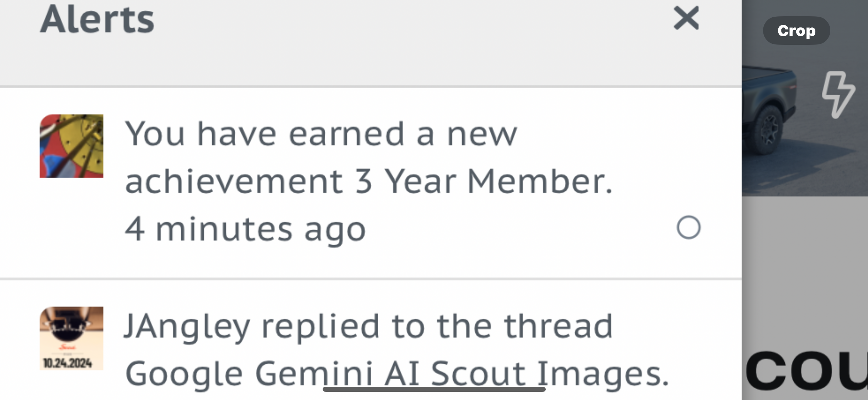Click the word 'achievement' in the first alert

(234, 182)
